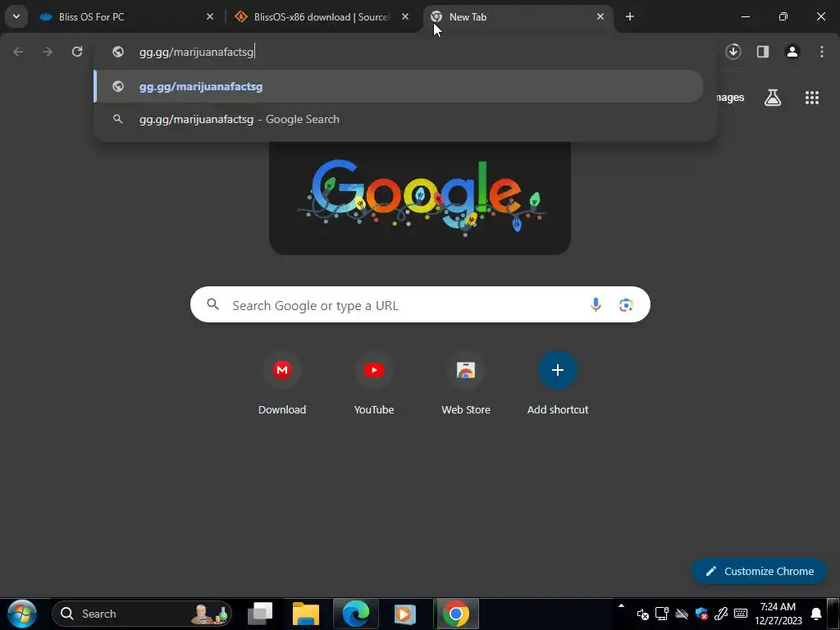840x630 pixels.
Task: Open the Chrome three-dot menu
Action: [x=822, y=52]
